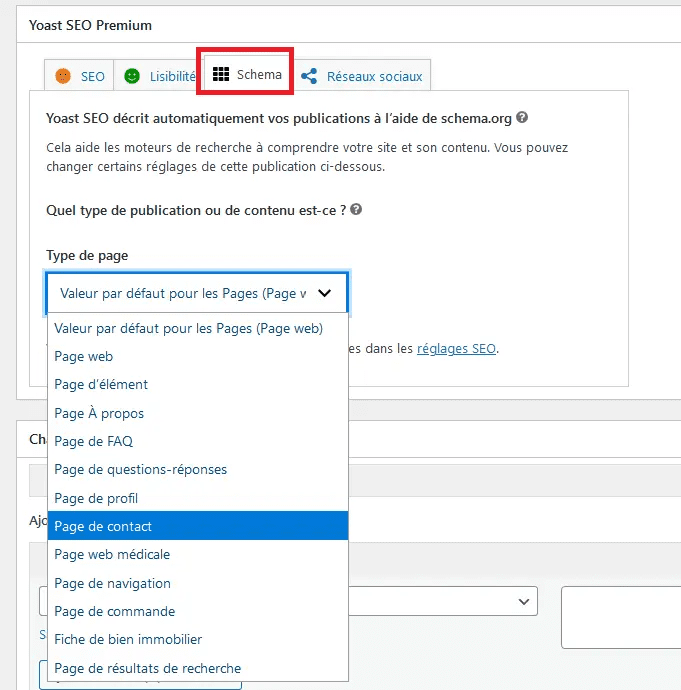Open the 'réglages SEO' link
This screenshot has height=690, width=681.
point(455,349)
